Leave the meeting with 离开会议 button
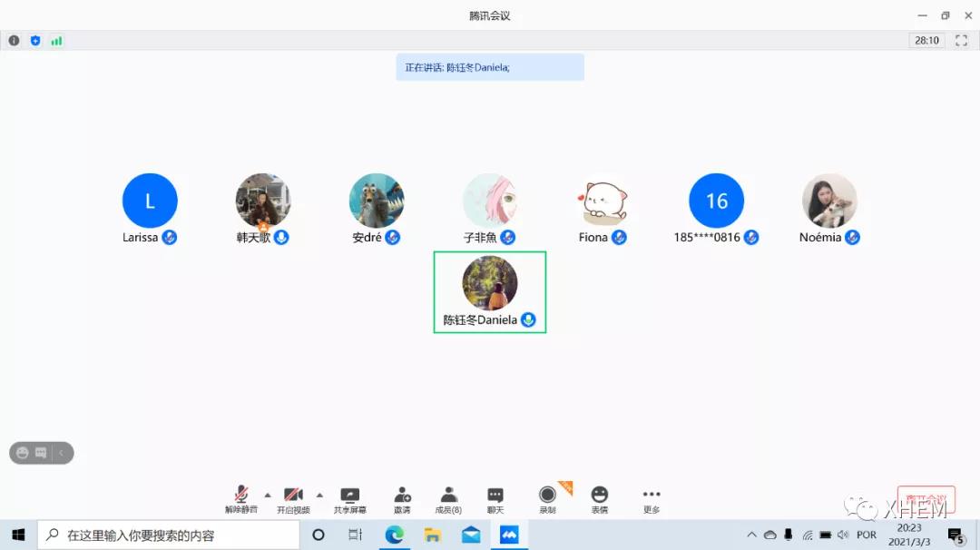This screenshot has width=980, height=550. [x=927, y=498]
